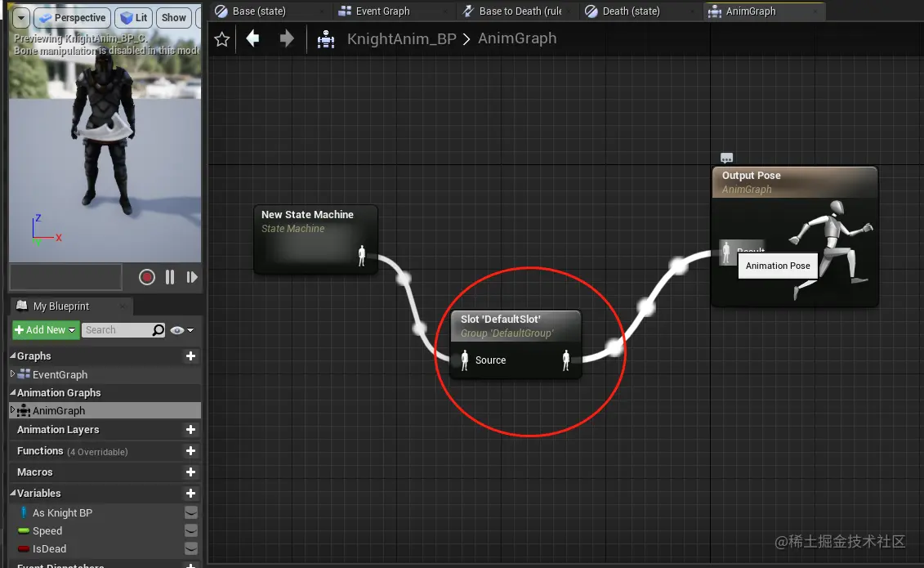Open the eye view options dropdown

click(181, 330)
